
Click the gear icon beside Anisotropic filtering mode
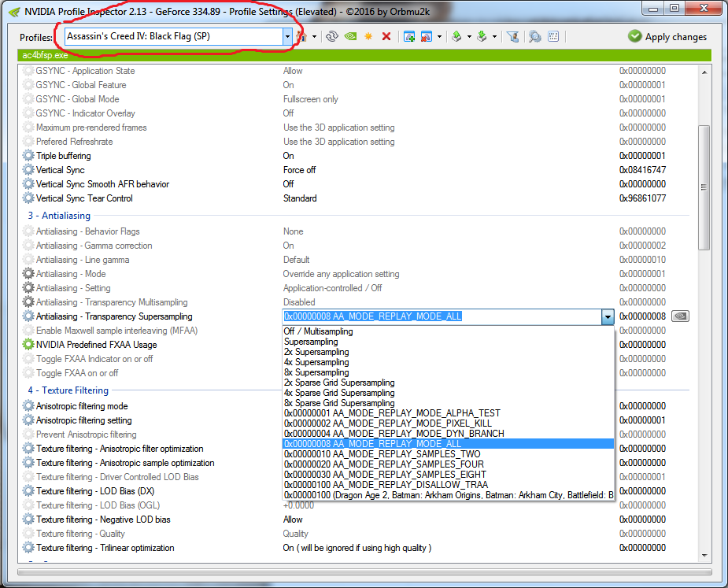point(28,406)
